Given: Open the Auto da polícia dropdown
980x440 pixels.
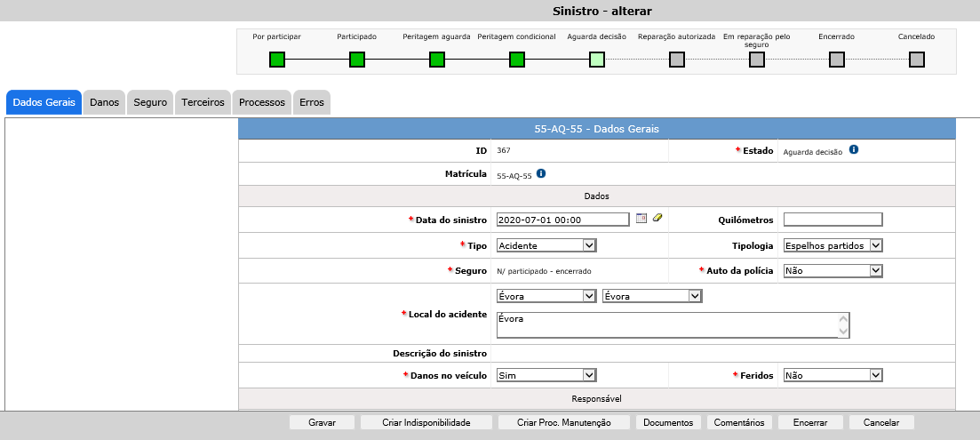Looking at the screenshot, I should point(833,270).
